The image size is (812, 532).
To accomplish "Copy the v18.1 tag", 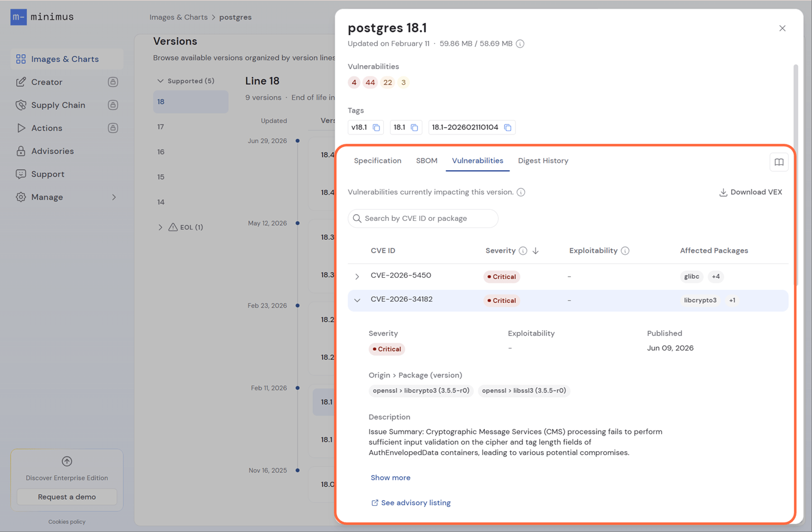I will tap(377, 128).
